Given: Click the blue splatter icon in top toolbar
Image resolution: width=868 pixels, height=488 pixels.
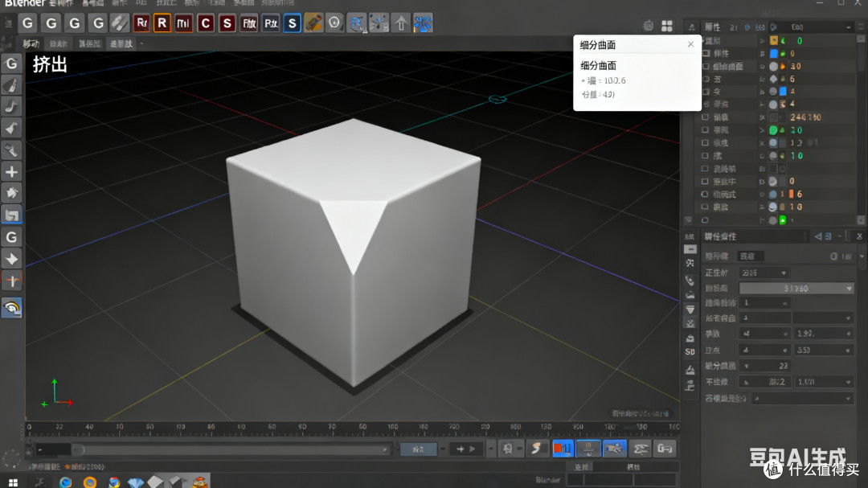Looking at the screenshot, I should (423, 23).
